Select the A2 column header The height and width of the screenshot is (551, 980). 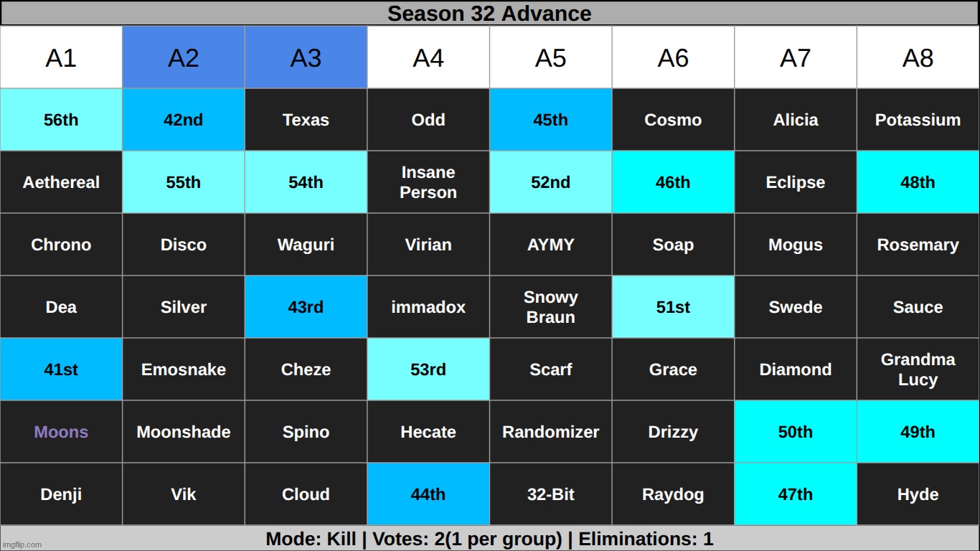[184, 57]
